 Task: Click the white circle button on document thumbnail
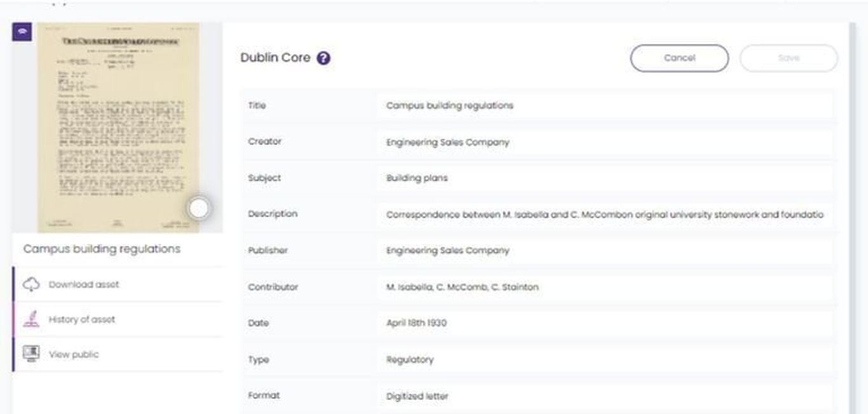click(199, 208)
